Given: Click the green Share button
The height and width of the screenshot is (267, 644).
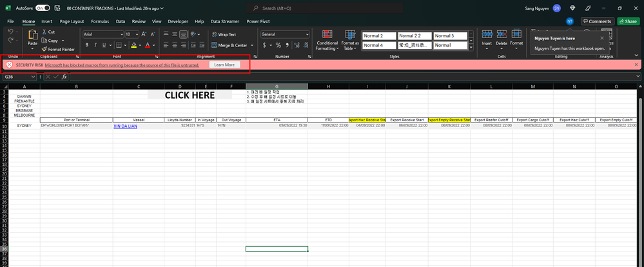Looking at the screenshot, I should [628, 21].
